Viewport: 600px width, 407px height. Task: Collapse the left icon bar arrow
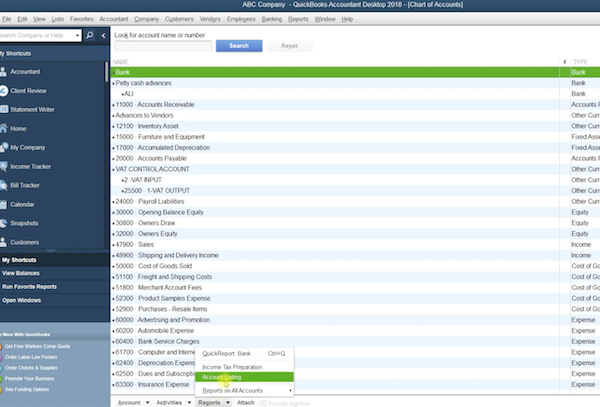pyautogui.click(x=103, y=36)
